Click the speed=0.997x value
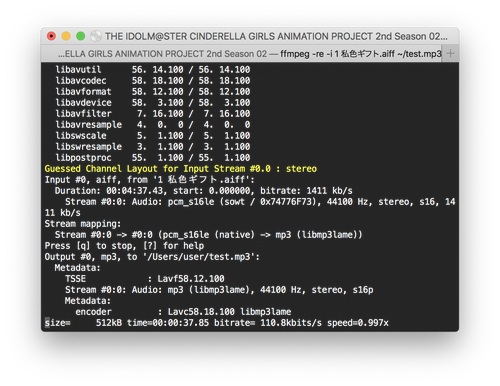The image size is (500, 386). point(358,323)
